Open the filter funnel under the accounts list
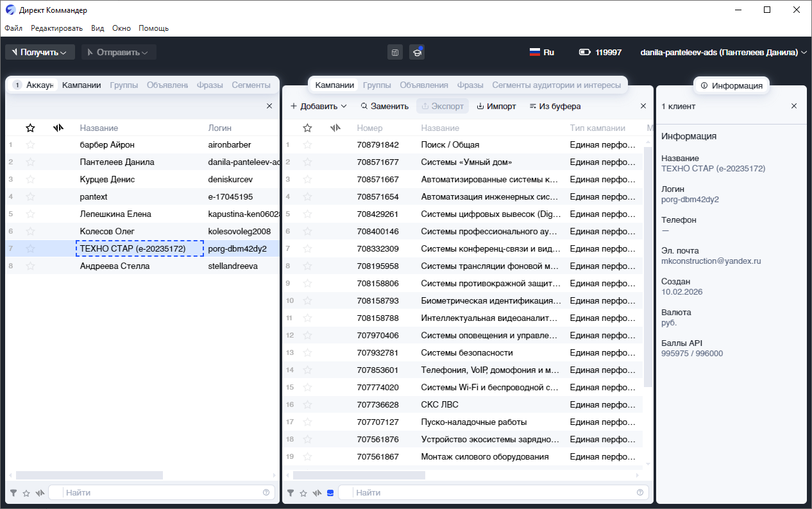This screenshot has width=812, height=509. tap(13, 493)
